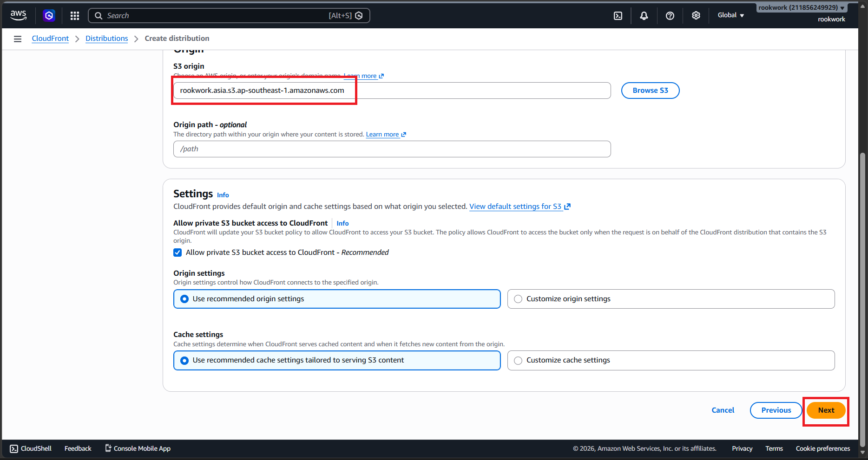Open the rookwork account dropdown
This screenshot has width=868, height=460.
tap(802, 8)
